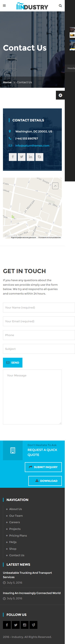Image resolution: width=75 pixels, height=644 pixels.
Task: Open the hamburger menu
Action: tap(4, 6)
